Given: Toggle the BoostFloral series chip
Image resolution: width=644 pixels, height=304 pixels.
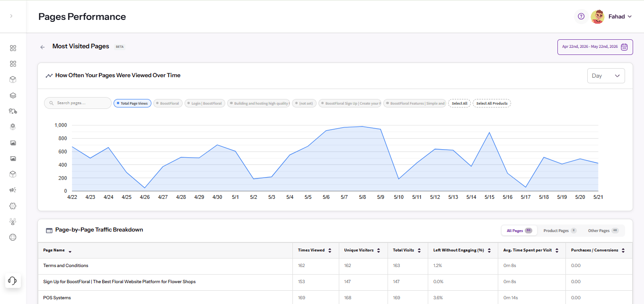Looking at the screenshot, I should coord(168,103).
